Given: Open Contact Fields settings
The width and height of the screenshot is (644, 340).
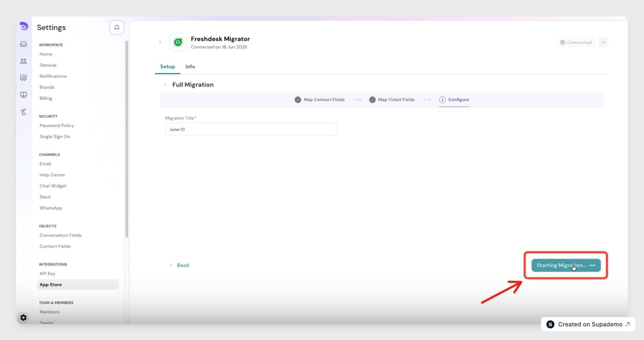Looking at the screenshot, I should click(55, 246).
